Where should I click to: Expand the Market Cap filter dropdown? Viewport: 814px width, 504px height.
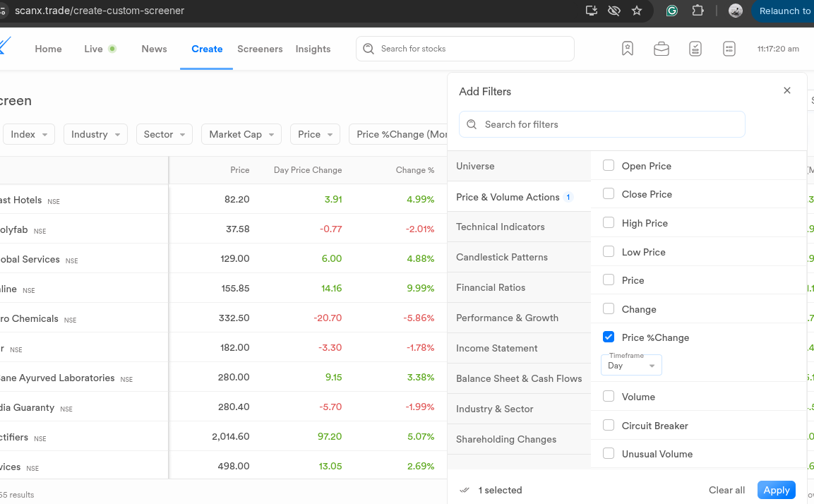coord(241,134)
